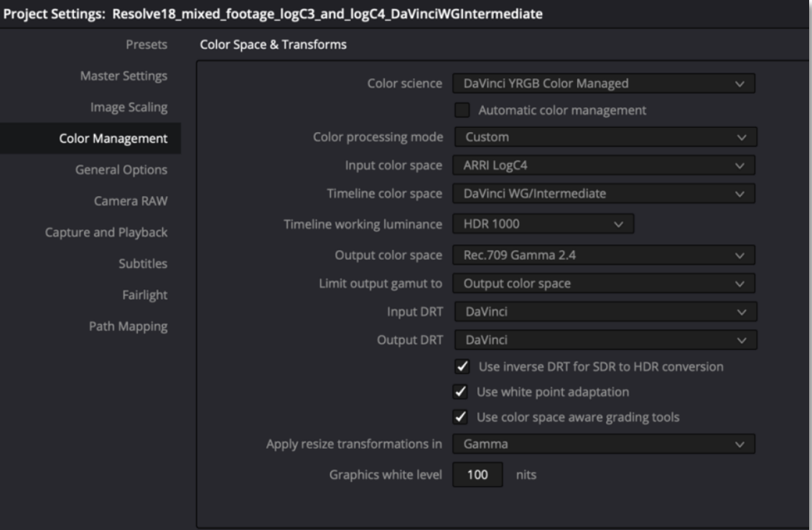Screen dimensions: 812x530
Task: Change the Input color space from ARRI LogC4
Action: 604,165
